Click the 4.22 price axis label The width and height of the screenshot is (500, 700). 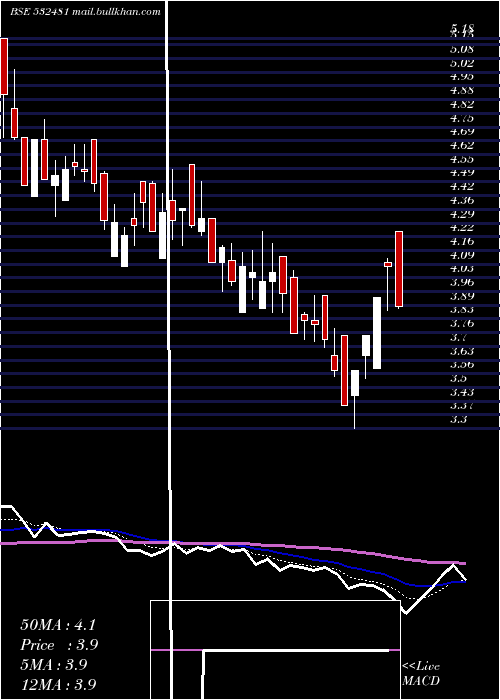[x=462, y=228]
